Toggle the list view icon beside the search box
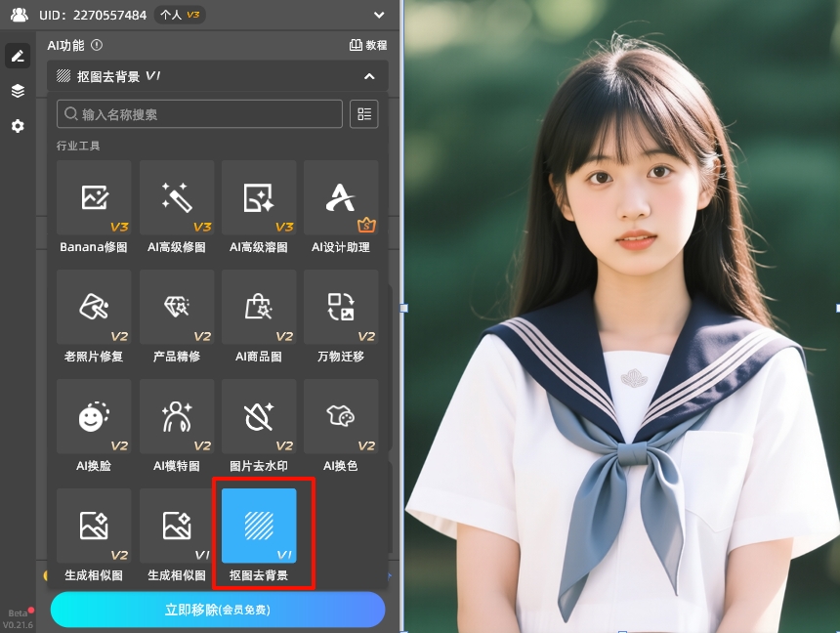Image resolution: width=840 pixels, height=633 pixels. coord(363,114)
